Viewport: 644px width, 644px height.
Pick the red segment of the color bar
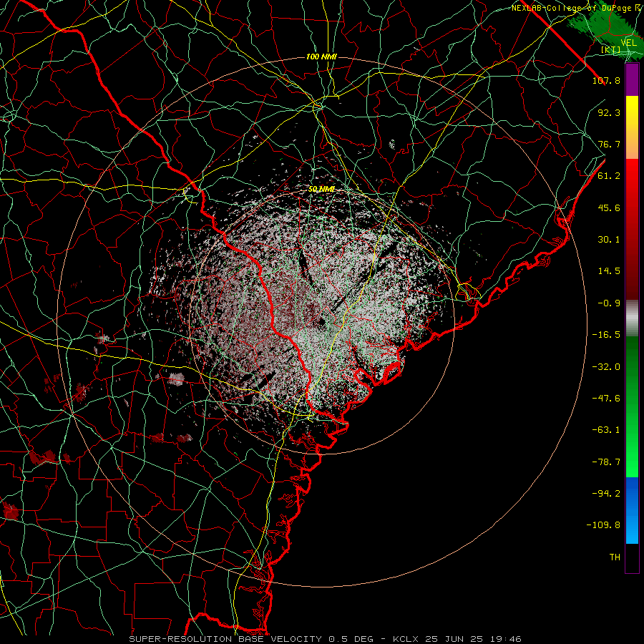632,229
